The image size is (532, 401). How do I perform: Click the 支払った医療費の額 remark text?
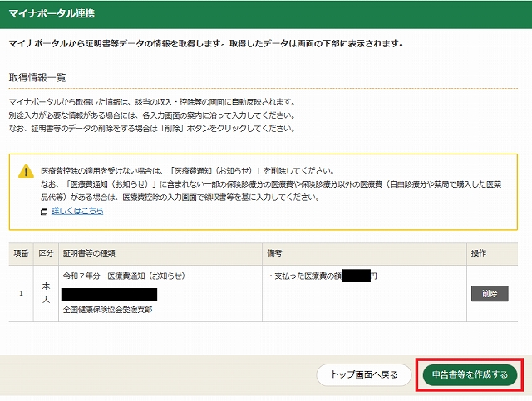[304, 276]
